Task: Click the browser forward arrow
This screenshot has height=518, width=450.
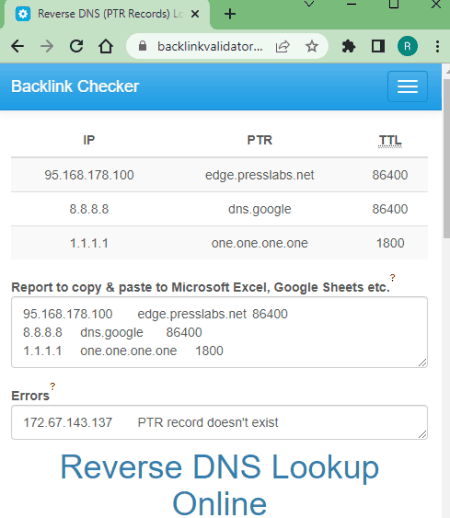Action: tap(47, 46)
